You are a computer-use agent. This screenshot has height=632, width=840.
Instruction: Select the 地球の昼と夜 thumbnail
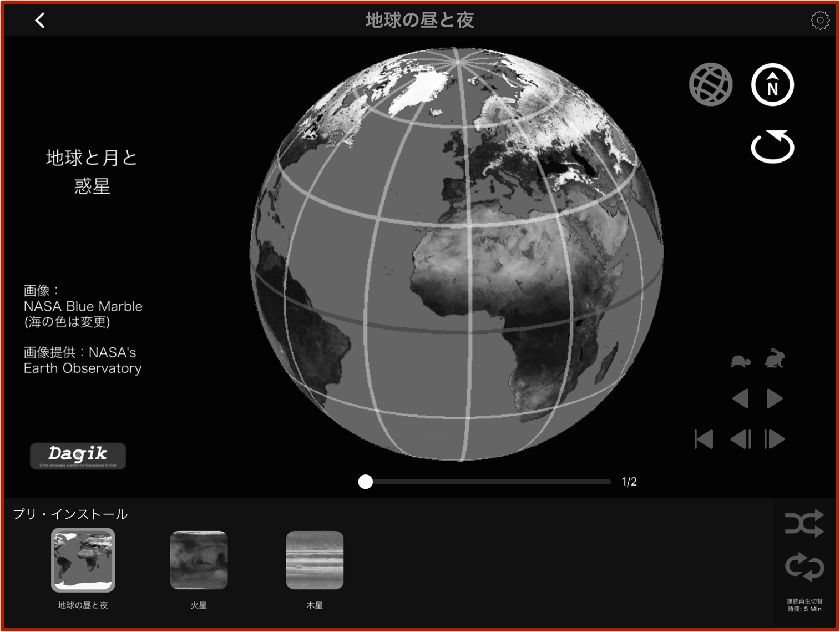tap(83, 560)
